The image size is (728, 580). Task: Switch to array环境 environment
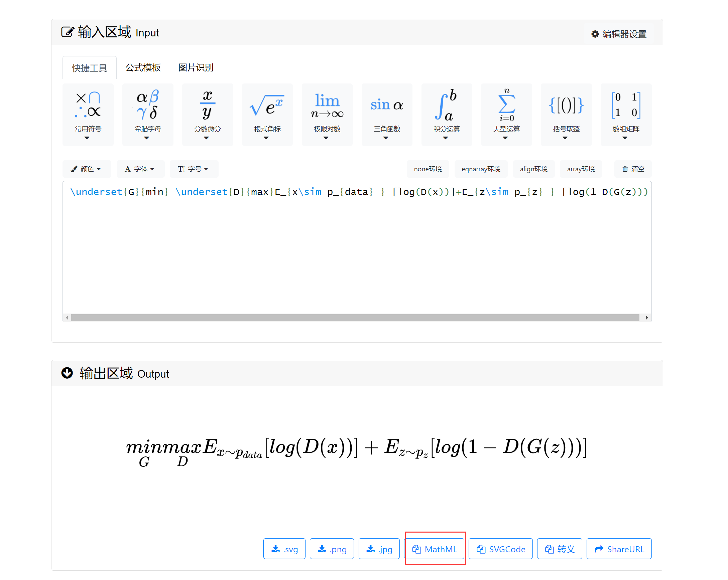[x=581, y=169]
